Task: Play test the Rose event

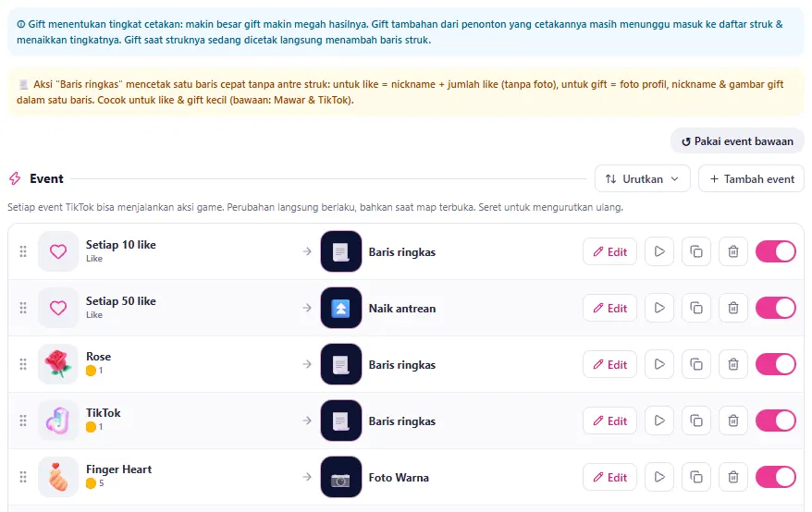Action: tap(659, 364)
